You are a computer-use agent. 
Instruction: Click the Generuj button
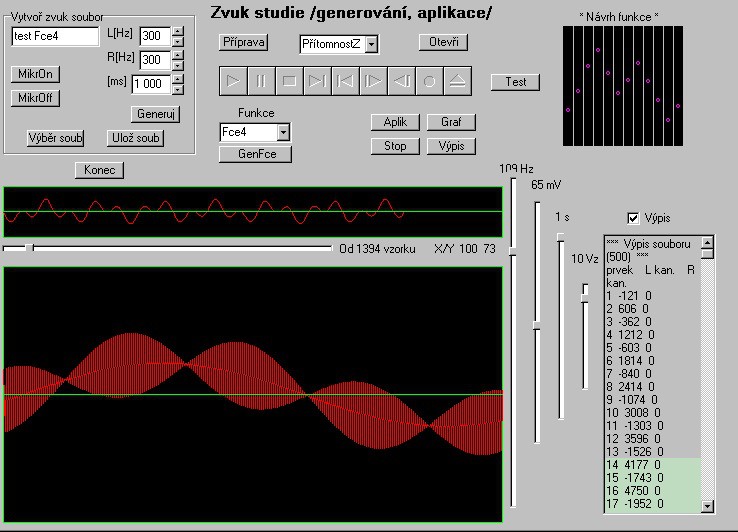pos(155,114)
